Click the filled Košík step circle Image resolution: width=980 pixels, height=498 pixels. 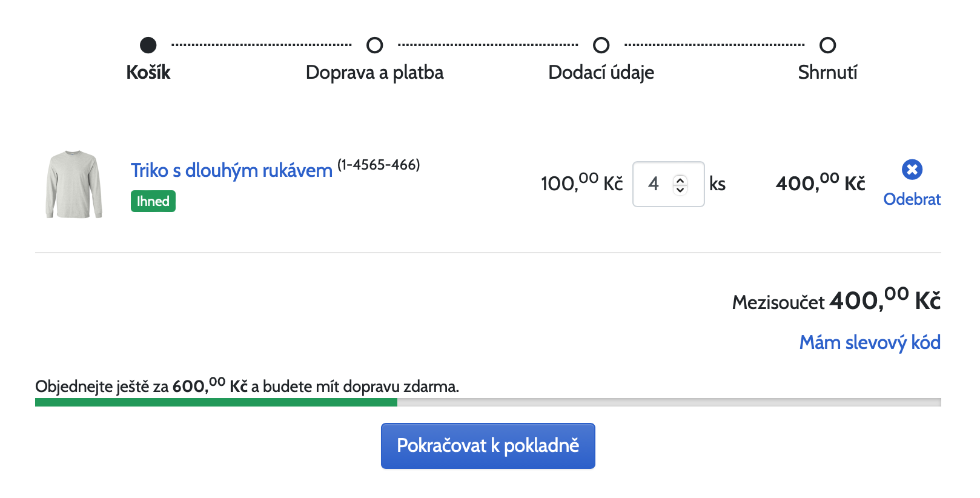point(148,45)
